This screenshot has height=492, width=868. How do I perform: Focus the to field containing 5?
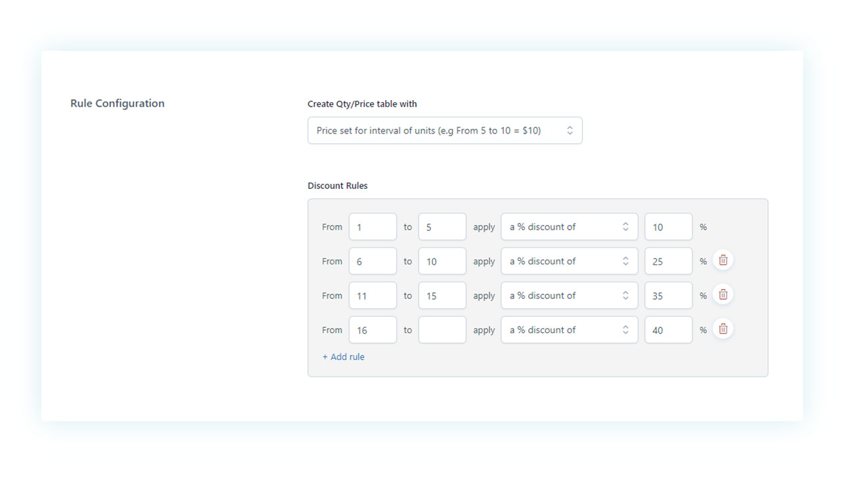point(442,227)
